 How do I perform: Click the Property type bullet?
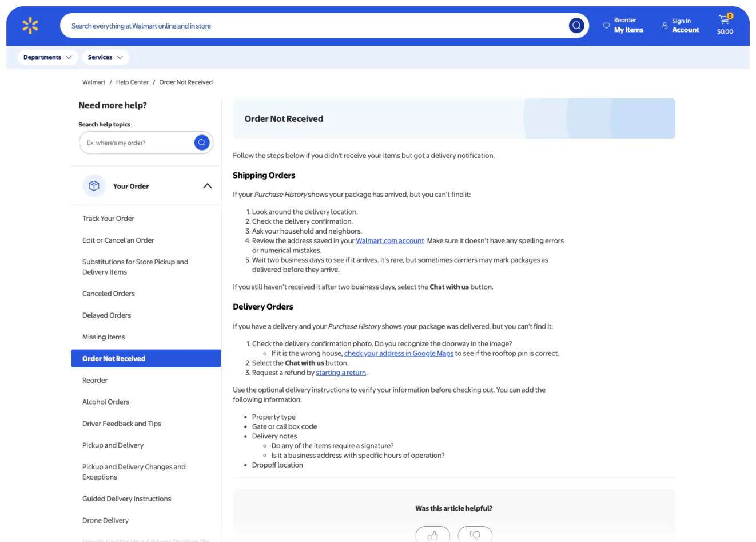pos(274,417)
